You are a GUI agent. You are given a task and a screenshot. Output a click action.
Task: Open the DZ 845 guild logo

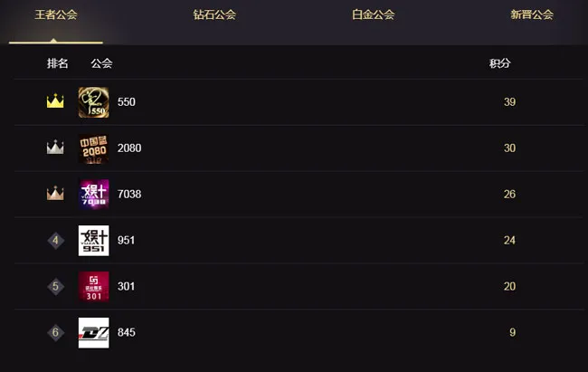point(94,332)
